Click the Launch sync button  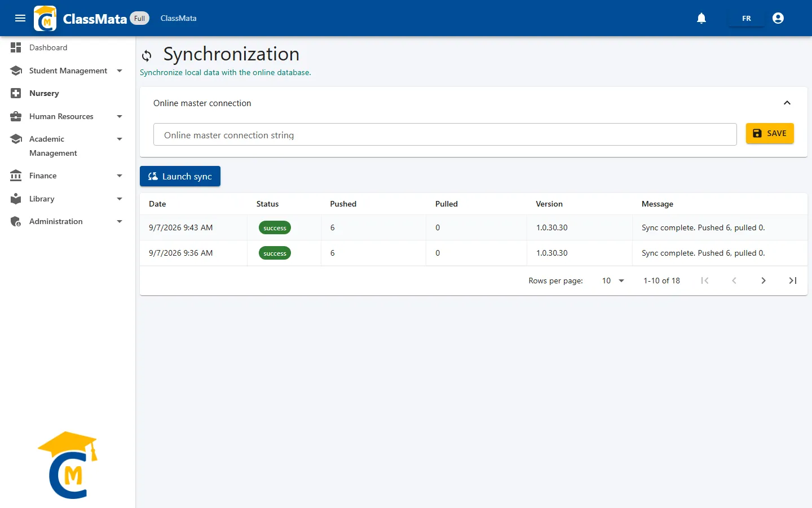pos(180,176)
